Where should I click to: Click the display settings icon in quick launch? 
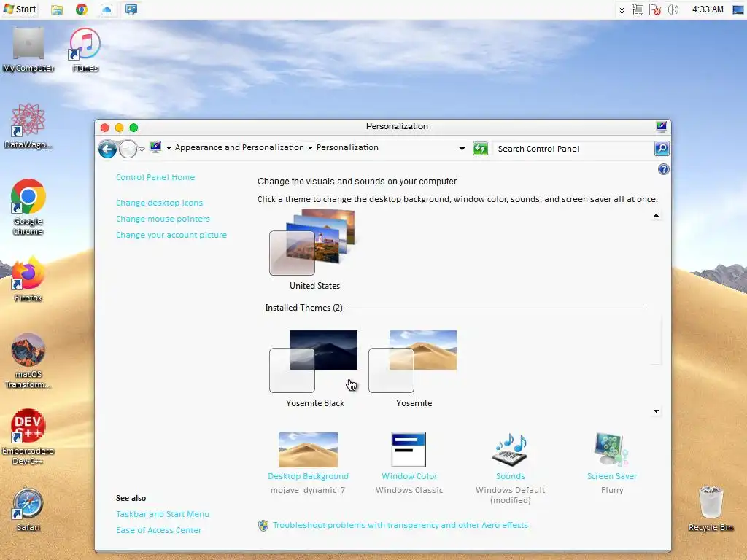pyautogui.click(x=131, y=9)
